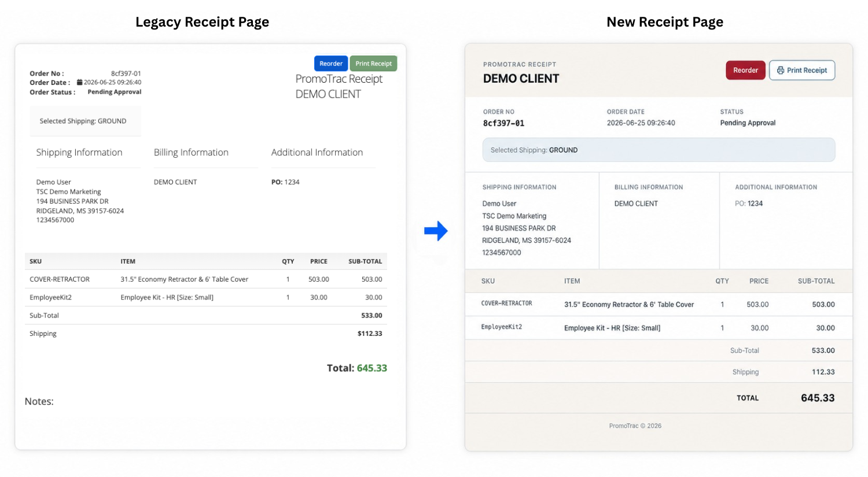Click the outlined Print Receipt button on new page
The width and height of the screenshot is (868, 477).
coord(801,70)
